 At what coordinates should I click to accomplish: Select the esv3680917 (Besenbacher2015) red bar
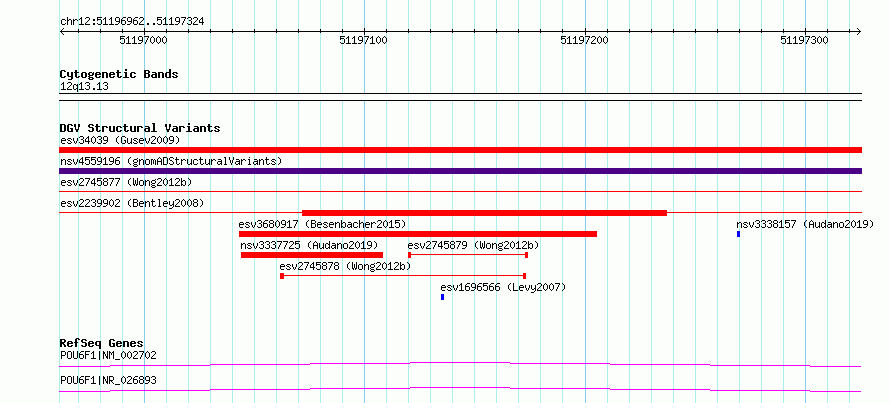[418, 234]
